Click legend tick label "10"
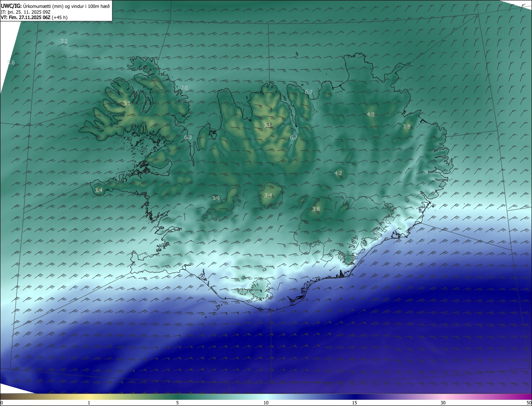 pyautogui.click(x=266, y=403)
